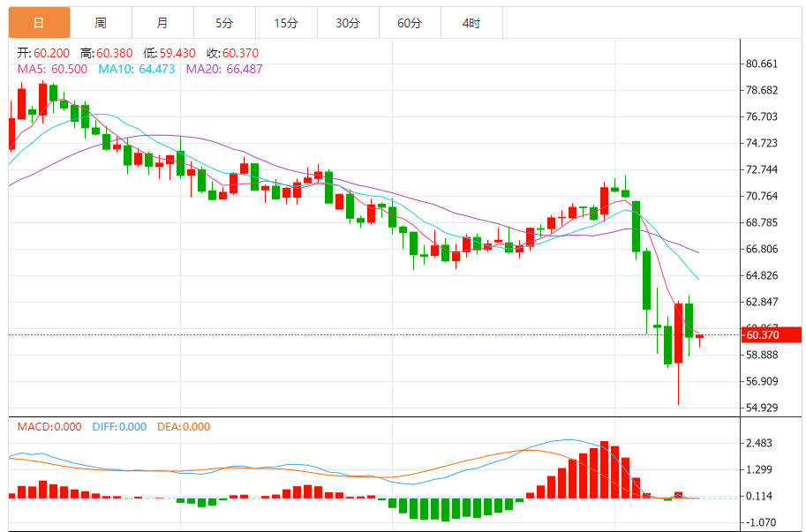Click the MA10: 64.473 indicator label
The image size is (806, 532).
[x=137, y=69]
